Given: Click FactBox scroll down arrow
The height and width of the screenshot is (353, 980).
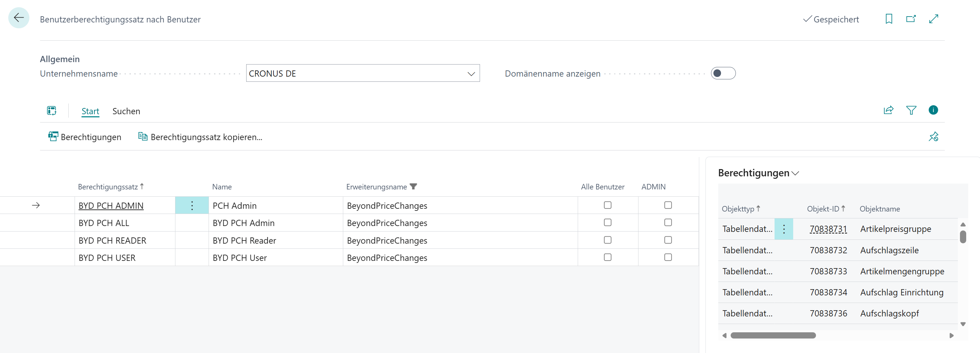Looking at the screenshot, I should 963,324.
